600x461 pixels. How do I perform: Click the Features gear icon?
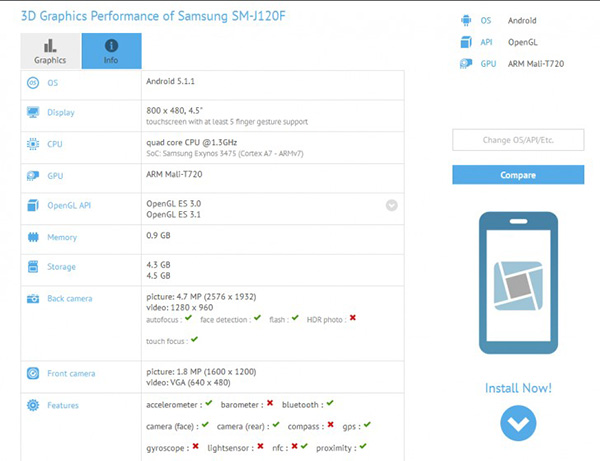click(33, 405)
